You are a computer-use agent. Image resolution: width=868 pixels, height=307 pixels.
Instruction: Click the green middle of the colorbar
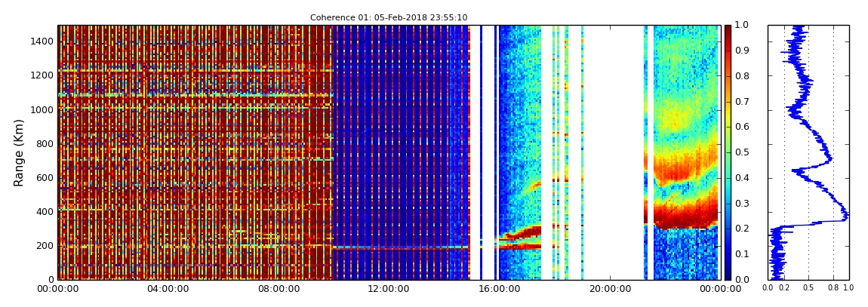pyautogui.click(x=728, y=152)
